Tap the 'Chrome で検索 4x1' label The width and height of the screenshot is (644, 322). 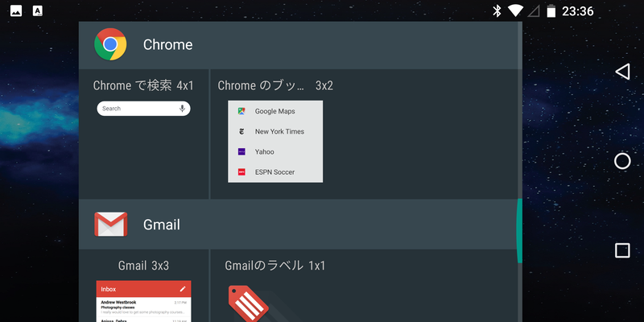pos(143,85)
